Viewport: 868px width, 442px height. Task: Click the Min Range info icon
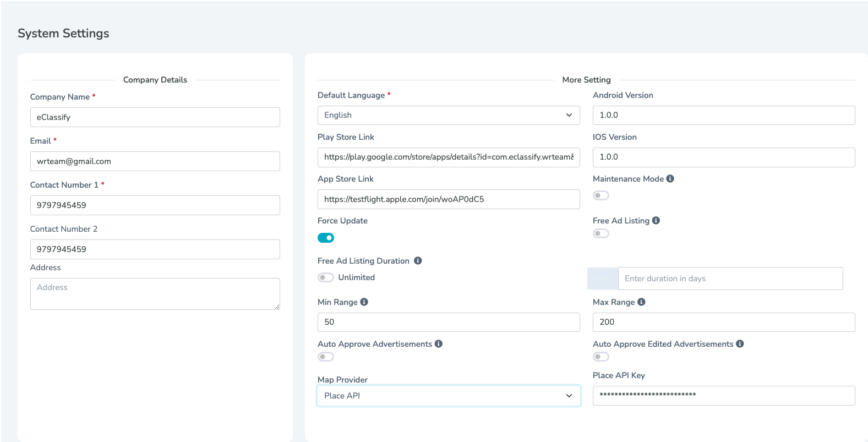pos(364,302)
